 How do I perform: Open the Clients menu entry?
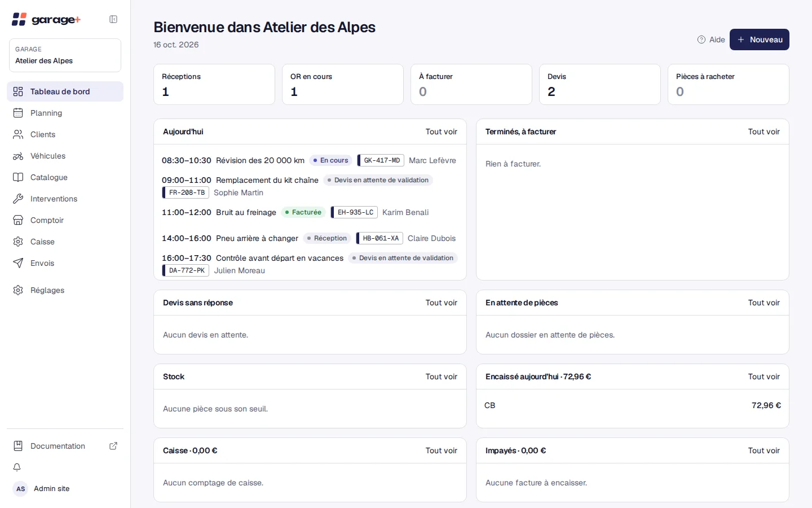coord(65,134)
